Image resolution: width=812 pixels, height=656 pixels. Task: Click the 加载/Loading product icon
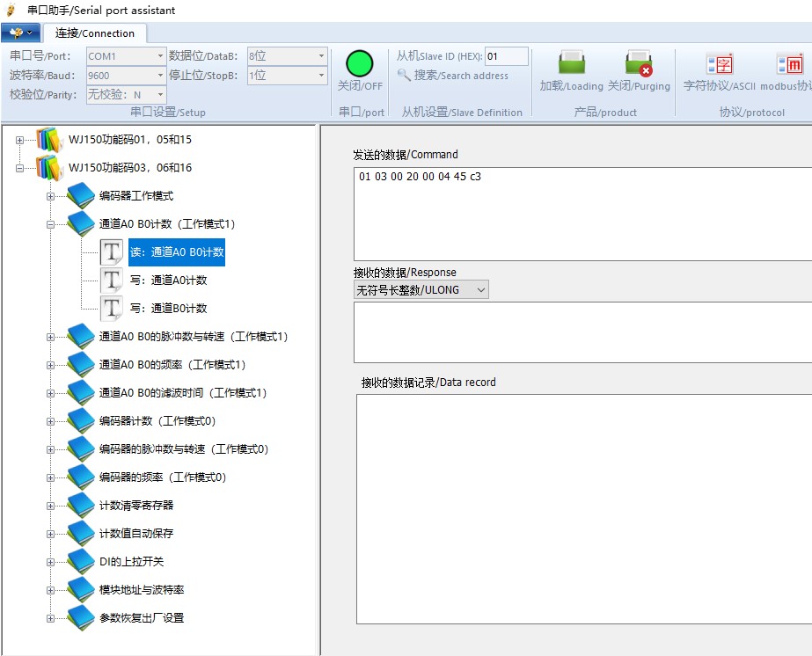point(572,64)
